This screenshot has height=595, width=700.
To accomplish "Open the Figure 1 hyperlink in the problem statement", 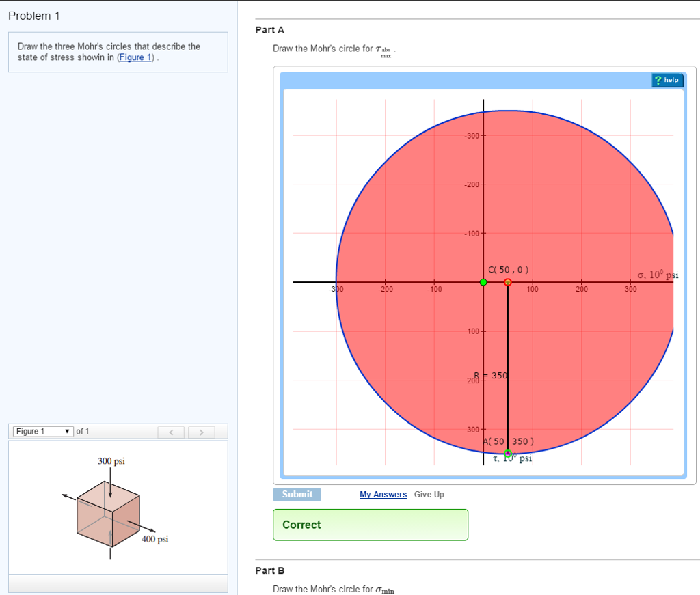I will 135,57.
